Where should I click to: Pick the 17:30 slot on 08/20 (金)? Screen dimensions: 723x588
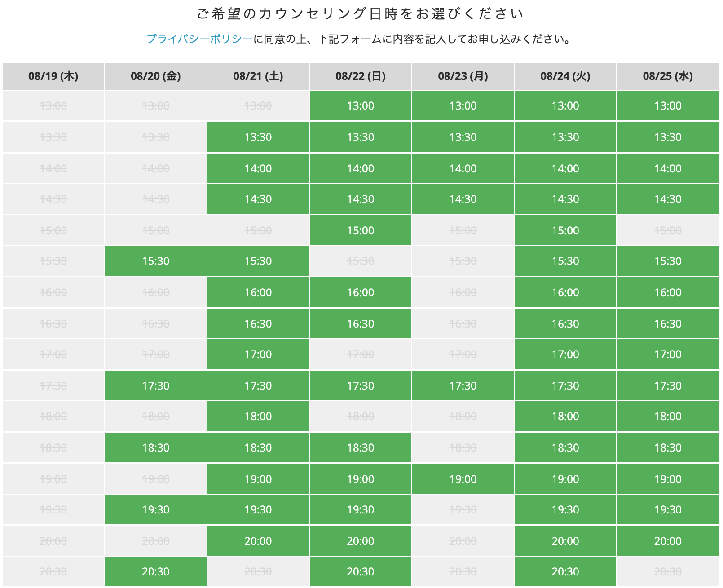pyautogui.click(x=155, y=386)
